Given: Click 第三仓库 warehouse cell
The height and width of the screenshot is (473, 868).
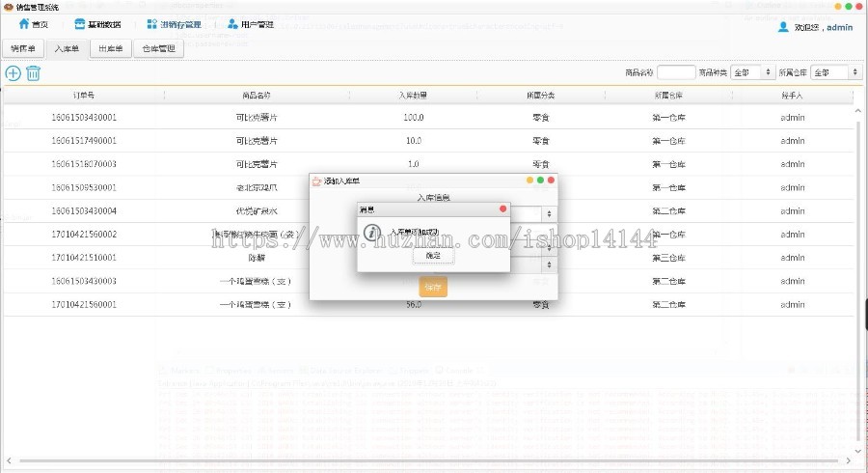Looking at the screenshot, I should 668,258.
